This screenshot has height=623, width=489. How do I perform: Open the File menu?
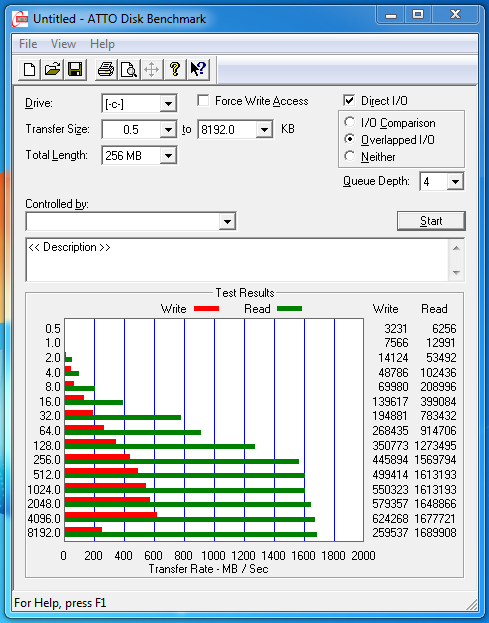pos(28,44)
